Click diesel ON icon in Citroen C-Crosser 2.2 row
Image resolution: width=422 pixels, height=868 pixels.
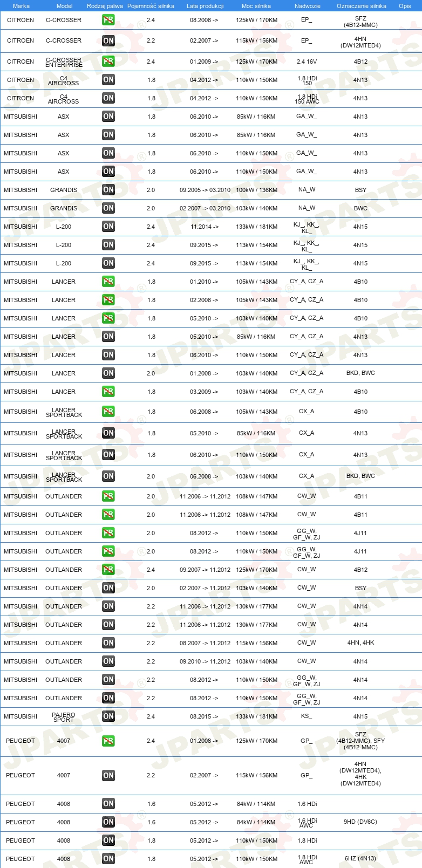click(108, 40)
